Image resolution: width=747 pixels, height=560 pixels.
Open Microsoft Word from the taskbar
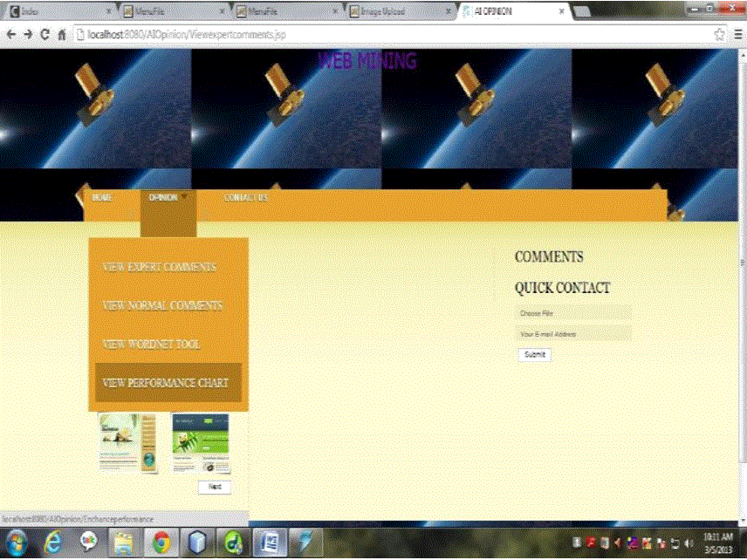pyautogui.click(x=269, y=543)
